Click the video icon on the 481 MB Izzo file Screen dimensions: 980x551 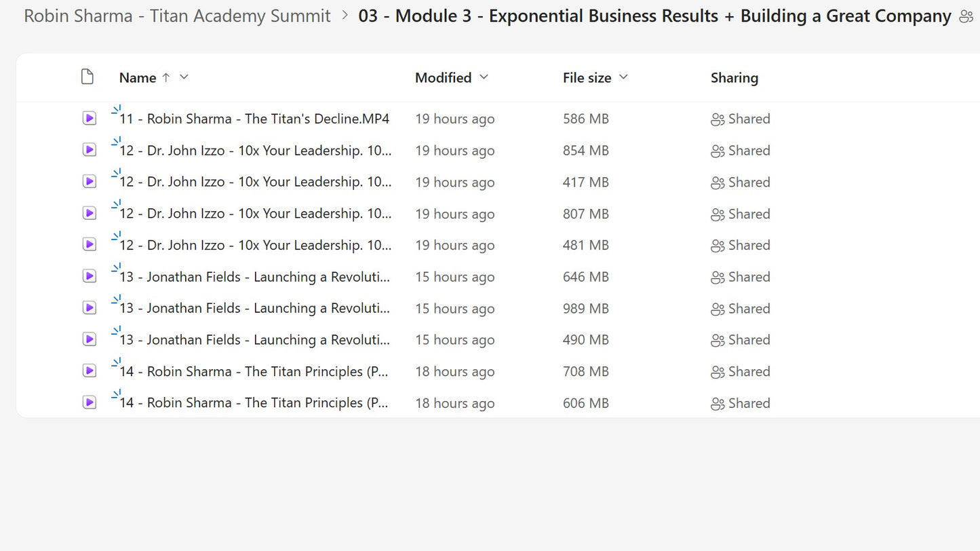click(89, 244)
